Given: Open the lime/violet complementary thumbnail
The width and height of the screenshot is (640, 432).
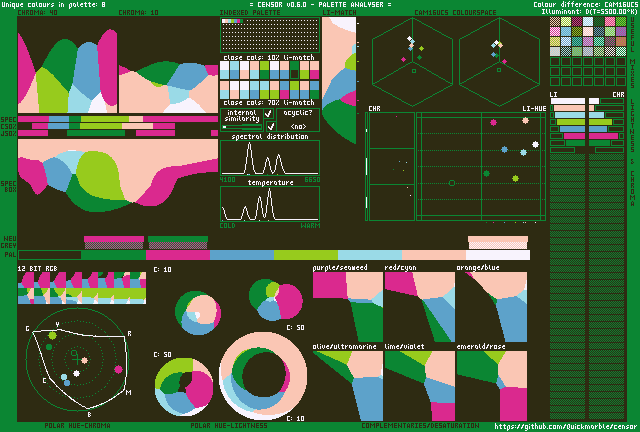Looking at the screenshot, I should tap(420, 386).
